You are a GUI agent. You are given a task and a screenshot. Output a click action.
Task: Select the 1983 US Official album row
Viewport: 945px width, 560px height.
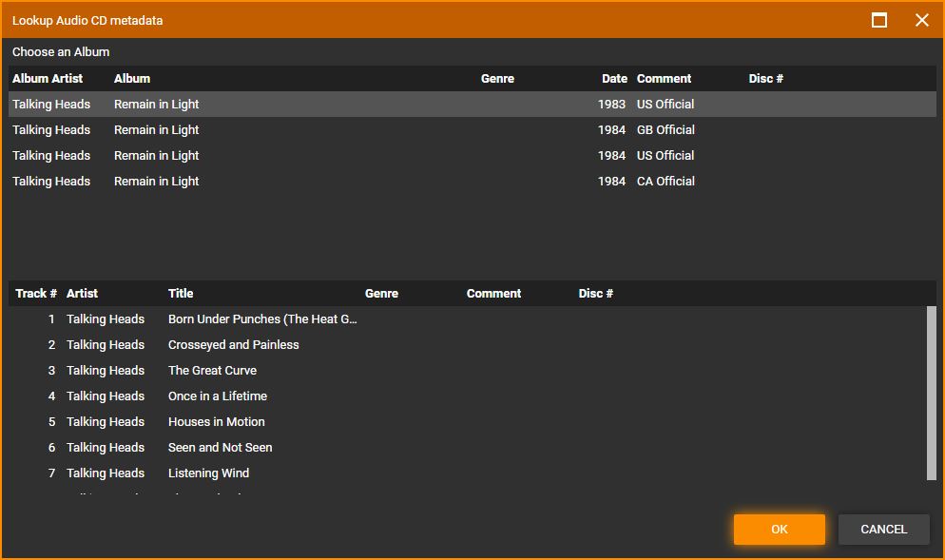380,105
